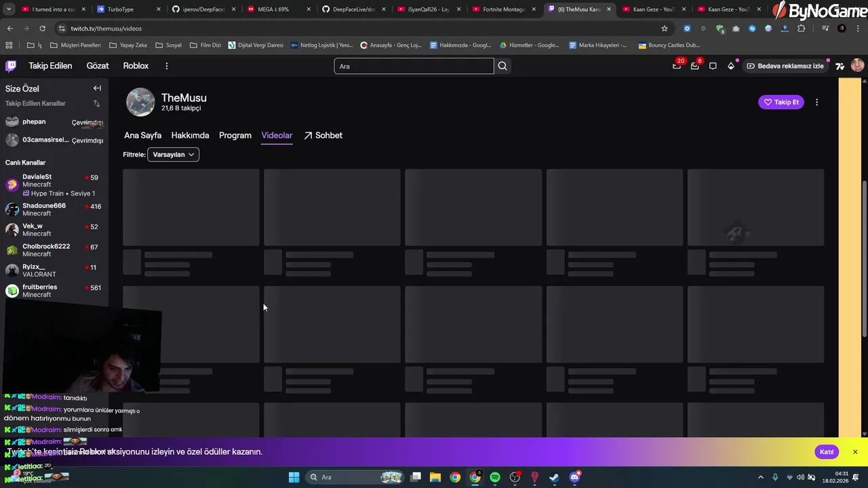
Task: Click the Windows Start button
Action: [294, 477]
